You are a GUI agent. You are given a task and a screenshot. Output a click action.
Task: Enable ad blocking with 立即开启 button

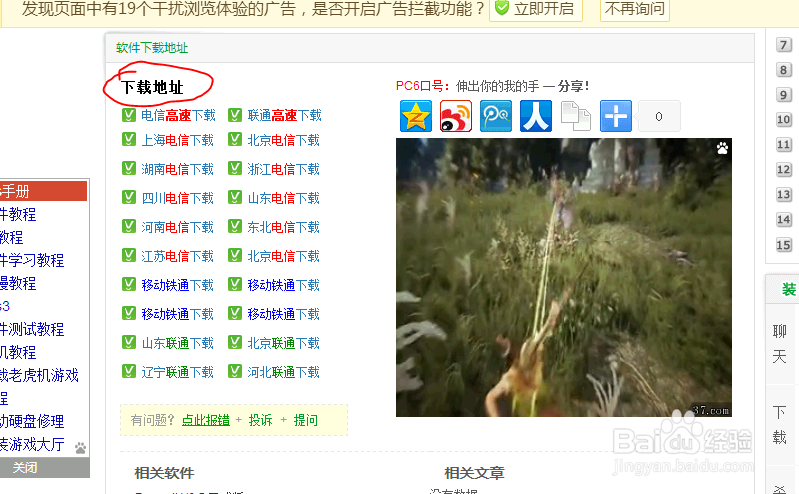click(536, 9)
